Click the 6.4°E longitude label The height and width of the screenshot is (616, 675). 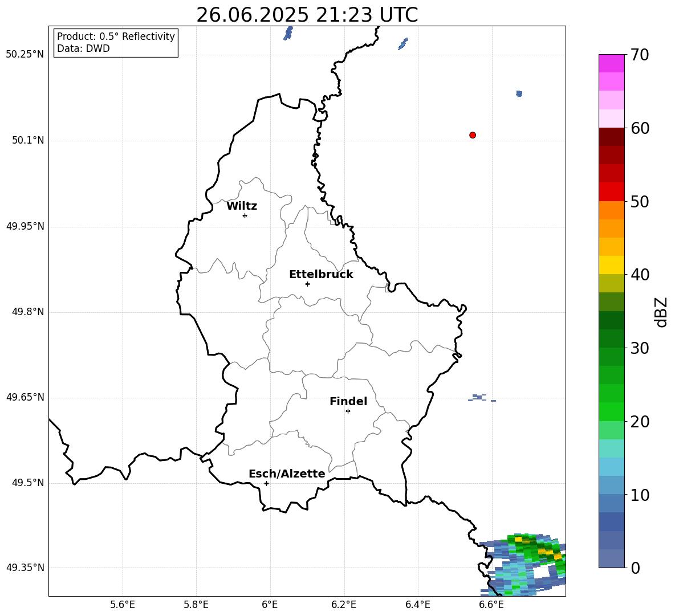tap(417, 605)
